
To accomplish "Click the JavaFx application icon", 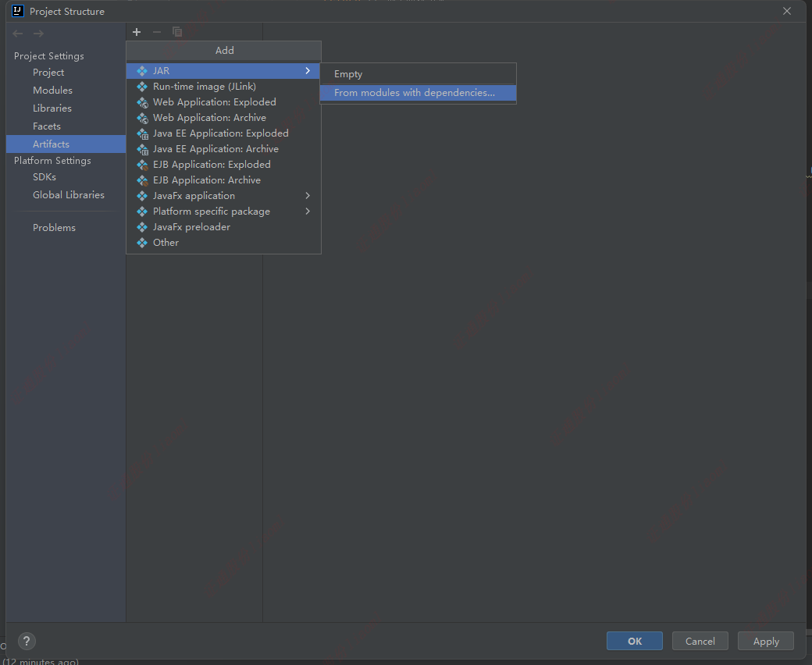I will coord(142,196).
